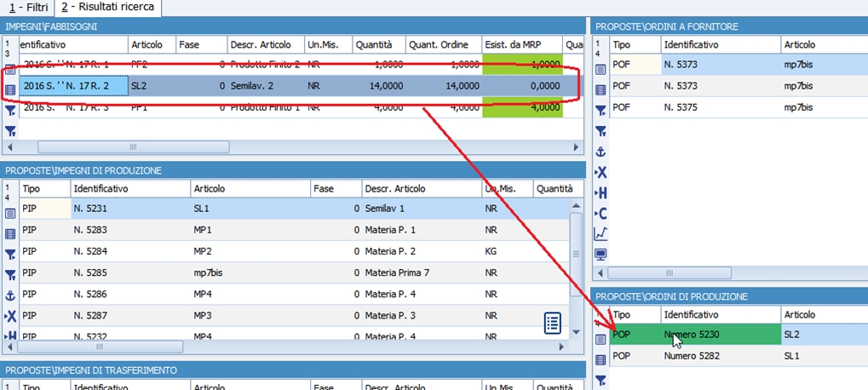Click 'Descr. Articolo' header in Impegni\Fabbisogni grid
The image size is (868, 390).
tap(266, 45)
